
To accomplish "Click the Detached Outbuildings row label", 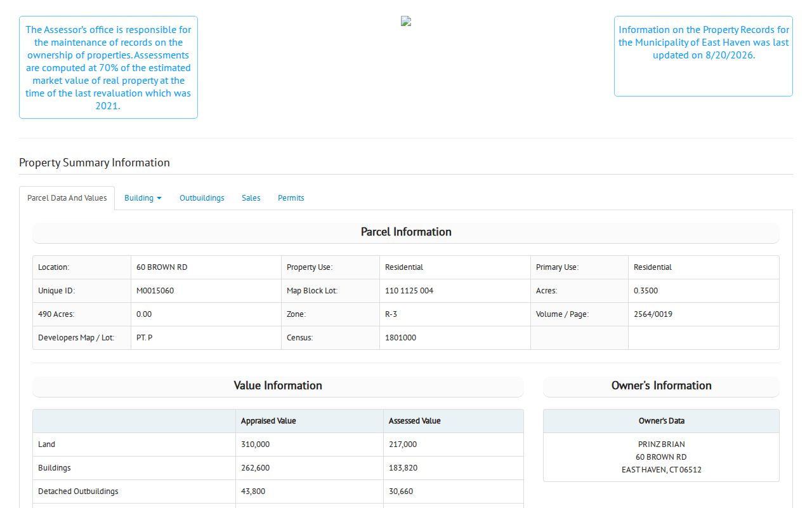I will pyautogui.click(x=78, y=491).
